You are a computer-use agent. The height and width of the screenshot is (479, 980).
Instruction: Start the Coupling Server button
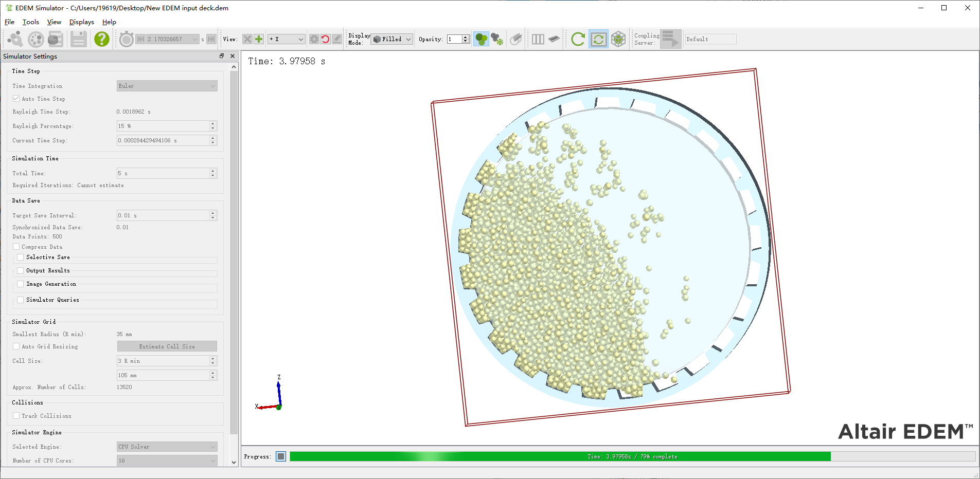[x=671, y=39]
